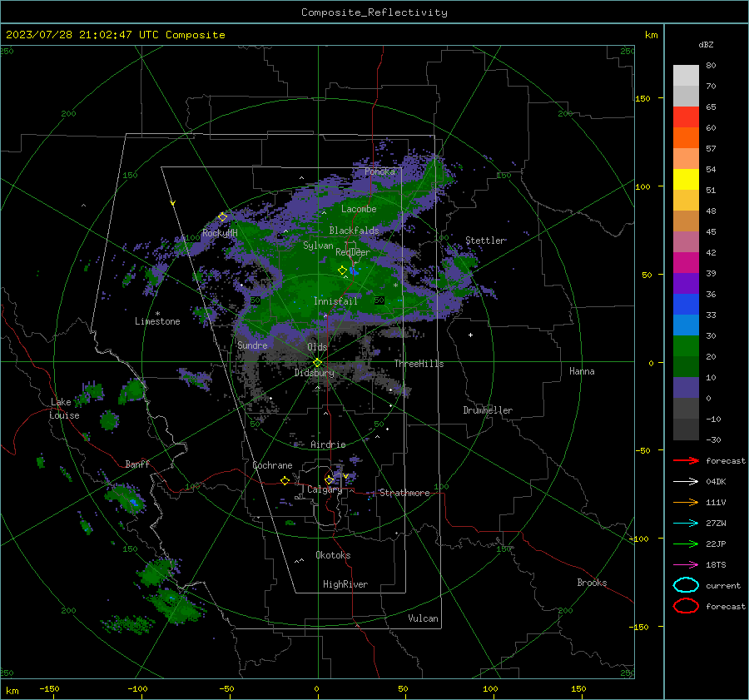Click the Calgary city label
The image size is (749, 700).
(x=325, y=489)
